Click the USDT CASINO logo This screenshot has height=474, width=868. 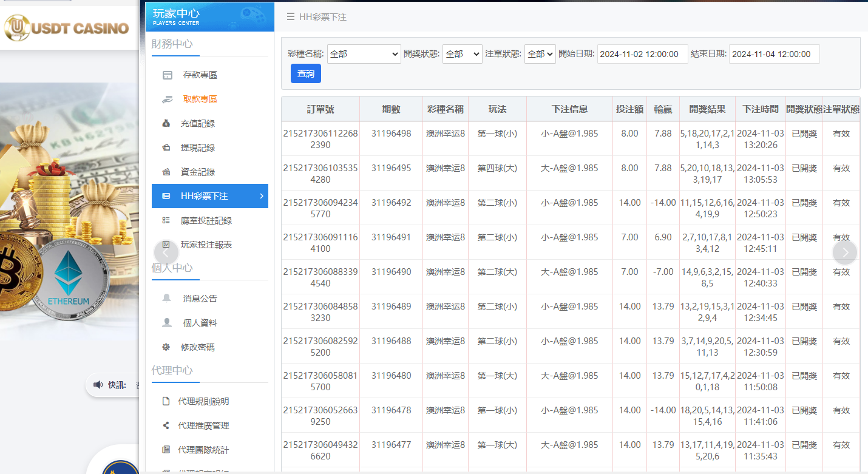68,28
